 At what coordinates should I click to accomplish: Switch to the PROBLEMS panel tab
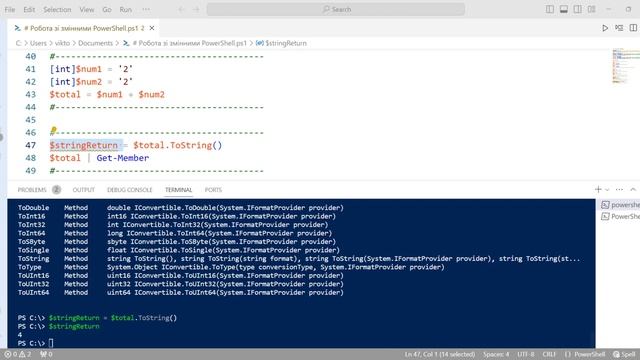[x=32, y=190]
